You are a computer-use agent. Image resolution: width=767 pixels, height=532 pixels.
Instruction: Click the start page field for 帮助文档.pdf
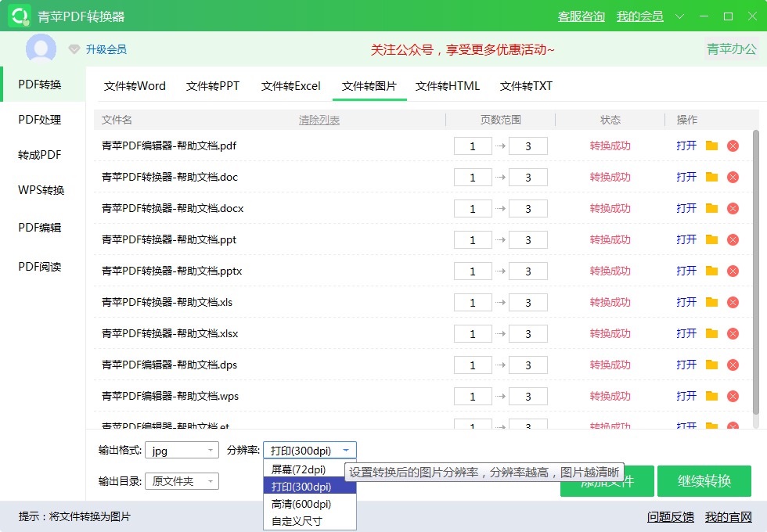pyautogui.click(x=473, y=146)
